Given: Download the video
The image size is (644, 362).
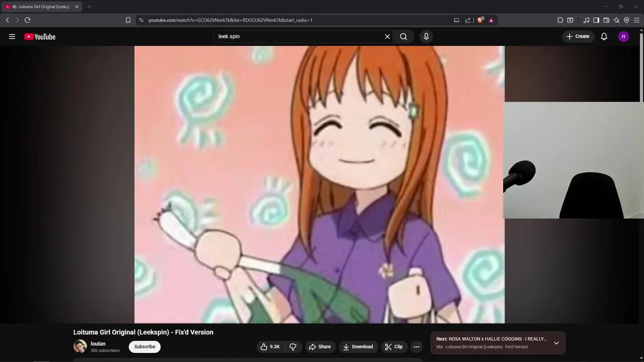Looking at the screenshot, I should [x=358, y=346].
